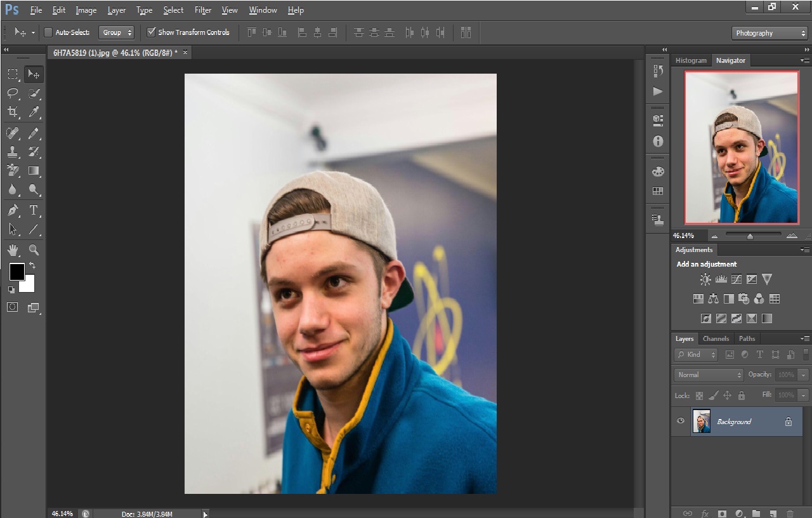Add a Brightness/Contrast adjustment
This screenshot has width=812, height=518.
(705, 279)
